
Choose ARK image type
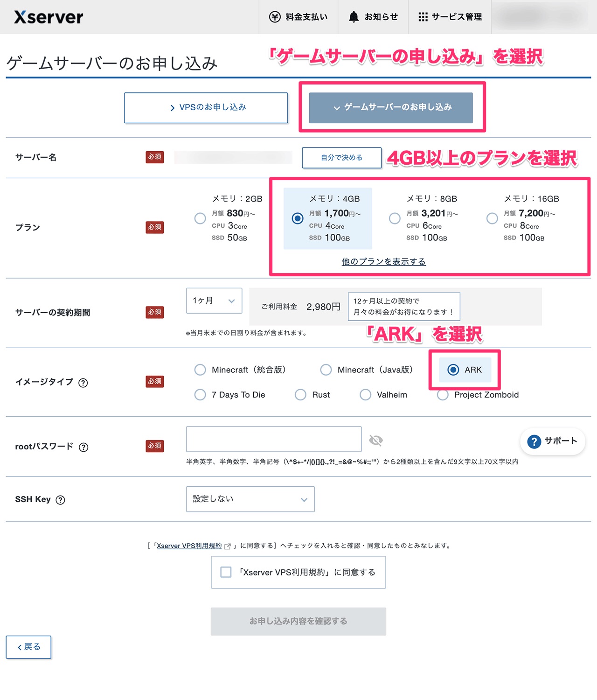(453, 370)
